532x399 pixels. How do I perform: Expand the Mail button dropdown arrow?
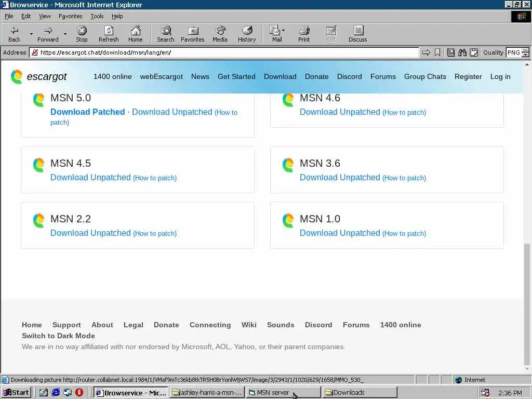click(x=284, y=31)
